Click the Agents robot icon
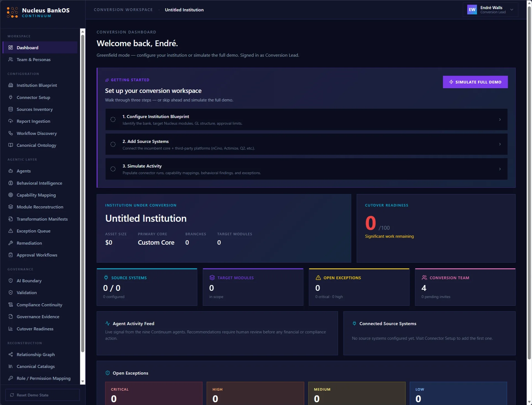 [11, 171]
